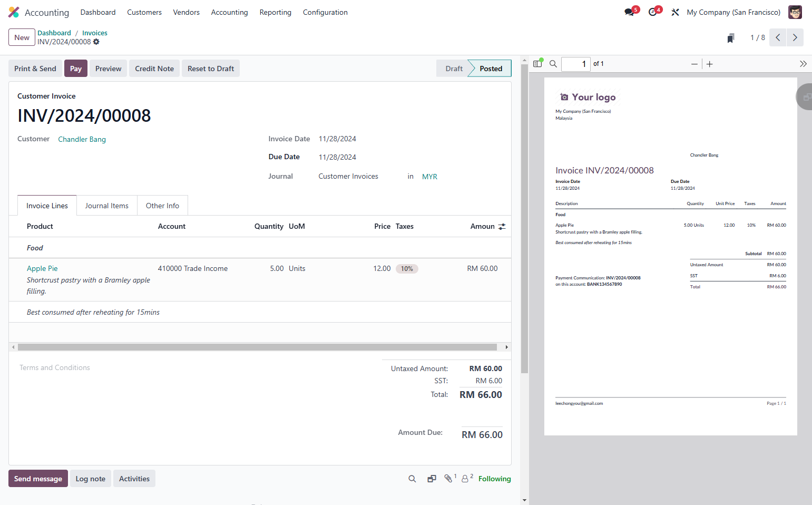
Task: Switch to the Journal Items tab
Action: click(x=107, y=206)
